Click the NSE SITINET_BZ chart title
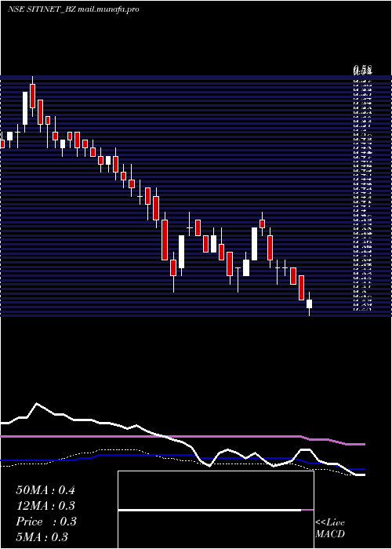Screen dimensions: 392x549 pyautogui.click(x=74, y=9)
